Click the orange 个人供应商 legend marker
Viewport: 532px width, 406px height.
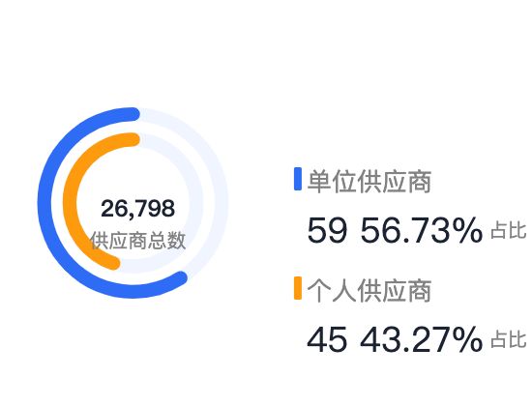(298, 288)
